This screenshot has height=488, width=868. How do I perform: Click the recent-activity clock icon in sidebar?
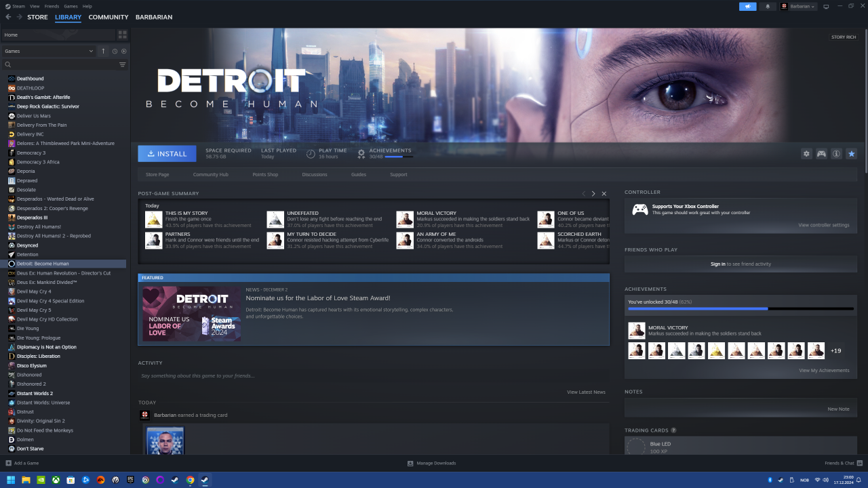(115, 51)
